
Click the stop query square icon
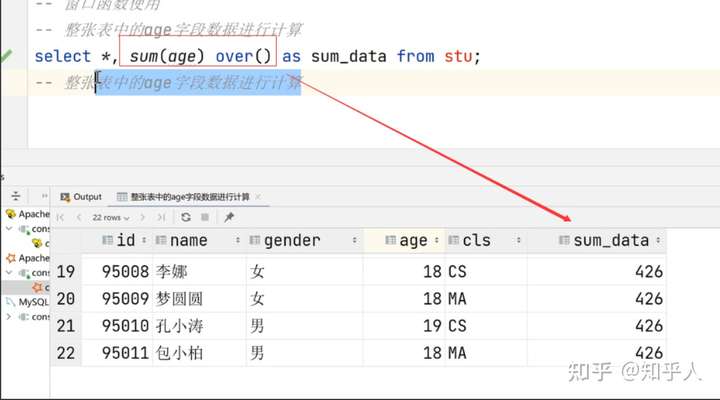(205, 217)
